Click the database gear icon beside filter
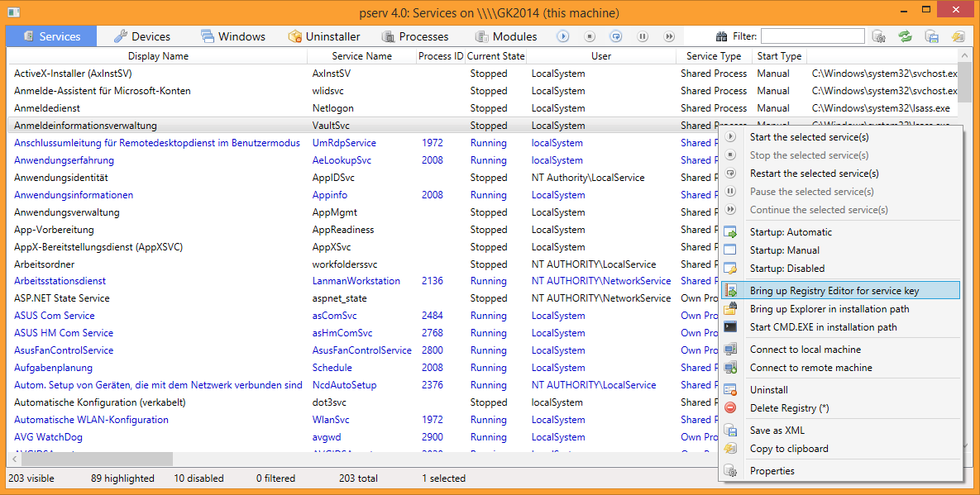Viewport: 980px width, 495px height. pos(879,36)
